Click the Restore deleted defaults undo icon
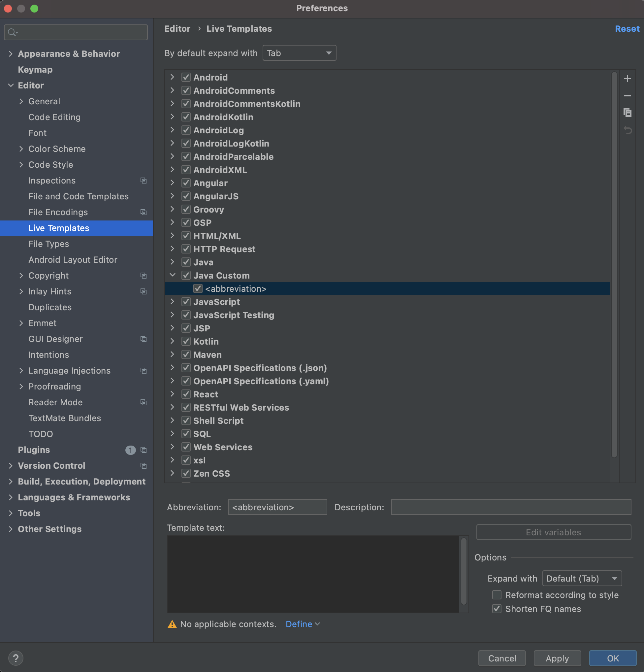Viewport: 644px width, 672px height. click(x=627, y=130)
